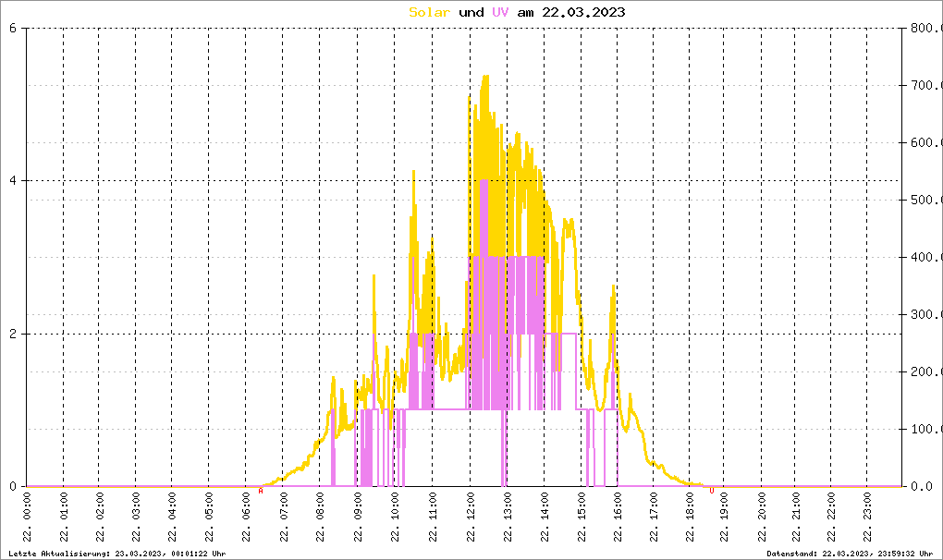This screenshot has height=560, width=943.
Task: Click the time label 22. 09:00
Action: tap(357, 517)
